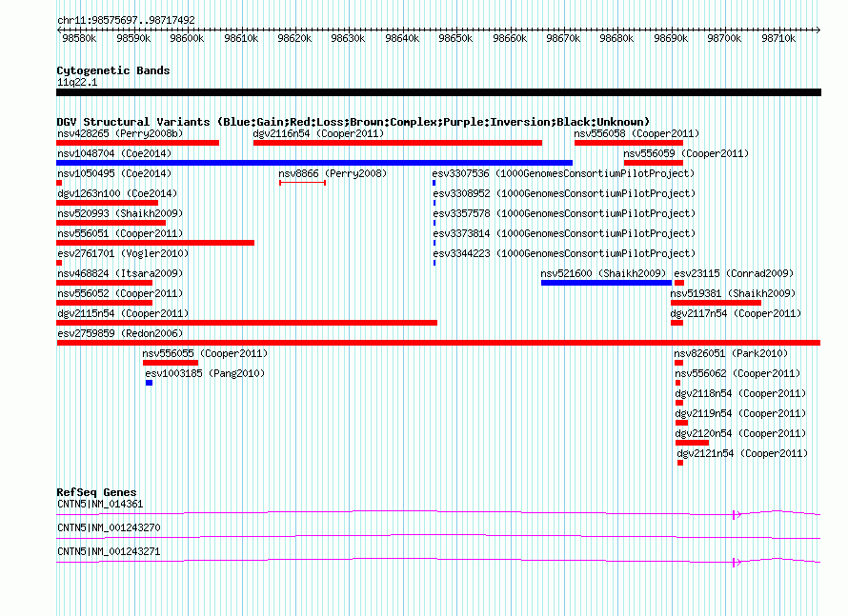Select nsv556052 (Cooper2011) label

click(x=120, y=293)
